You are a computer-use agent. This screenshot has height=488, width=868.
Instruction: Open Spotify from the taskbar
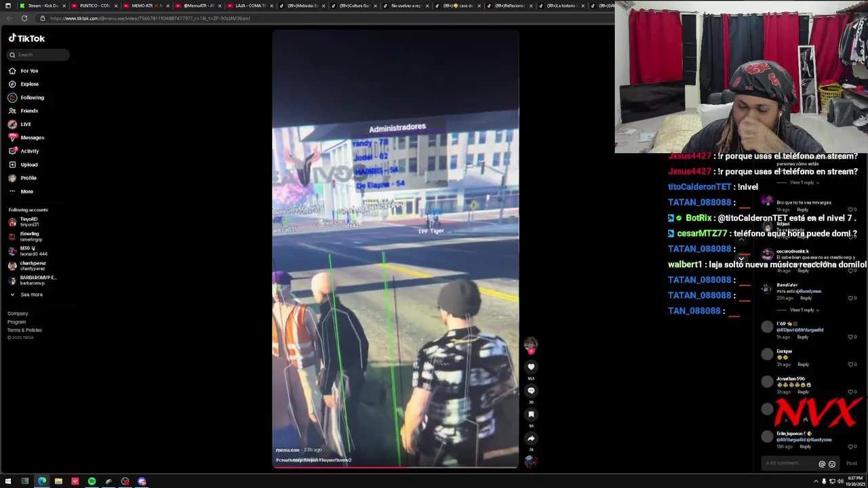pyautogui.click(x=92, y=481)
